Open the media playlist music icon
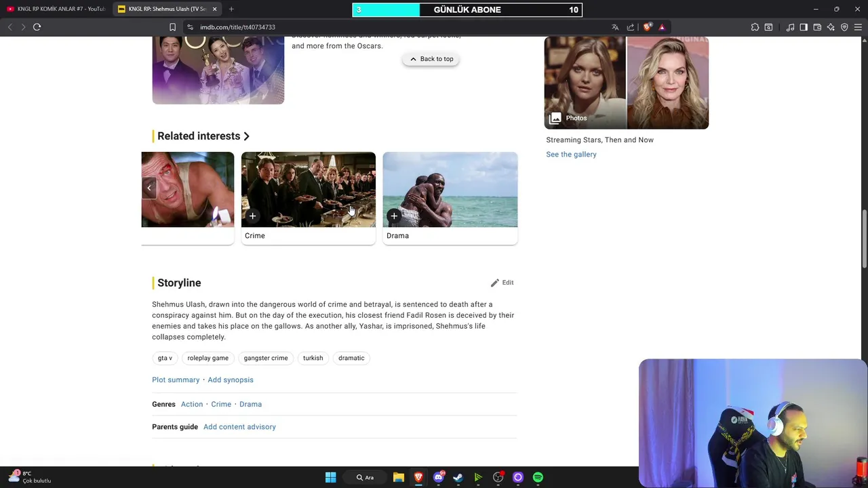Viewport: 868px width, 488px height. [790, 27]
